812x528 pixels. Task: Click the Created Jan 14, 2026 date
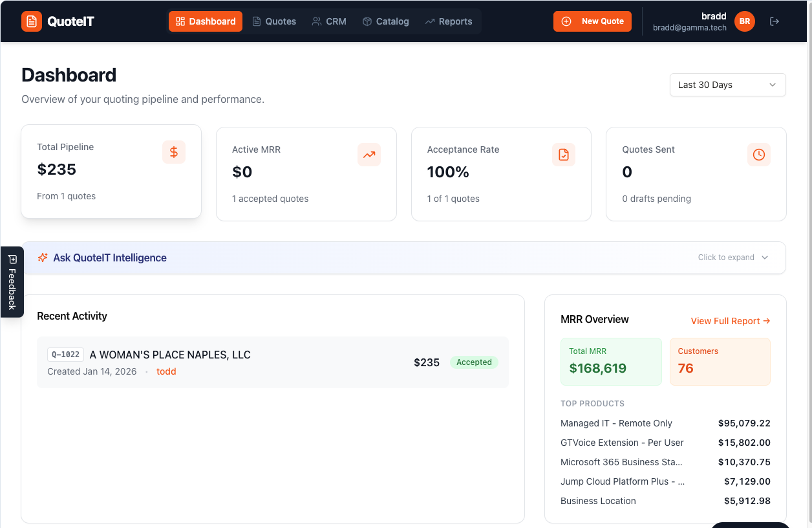(92, 371)
